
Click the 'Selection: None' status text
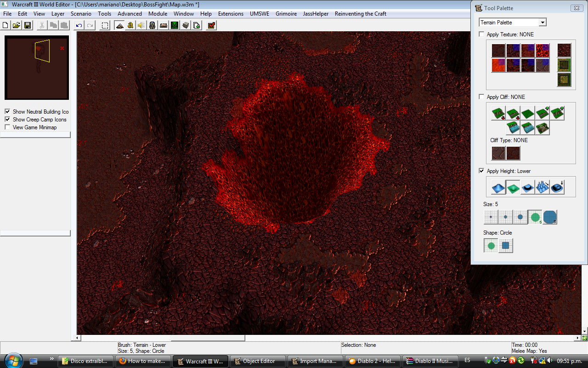[358, 345]
